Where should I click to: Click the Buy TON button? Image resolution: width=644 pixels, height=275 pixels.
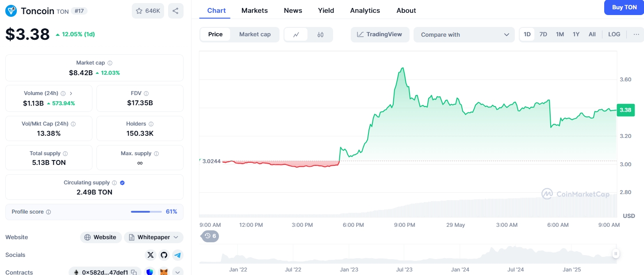click(624, 8)
